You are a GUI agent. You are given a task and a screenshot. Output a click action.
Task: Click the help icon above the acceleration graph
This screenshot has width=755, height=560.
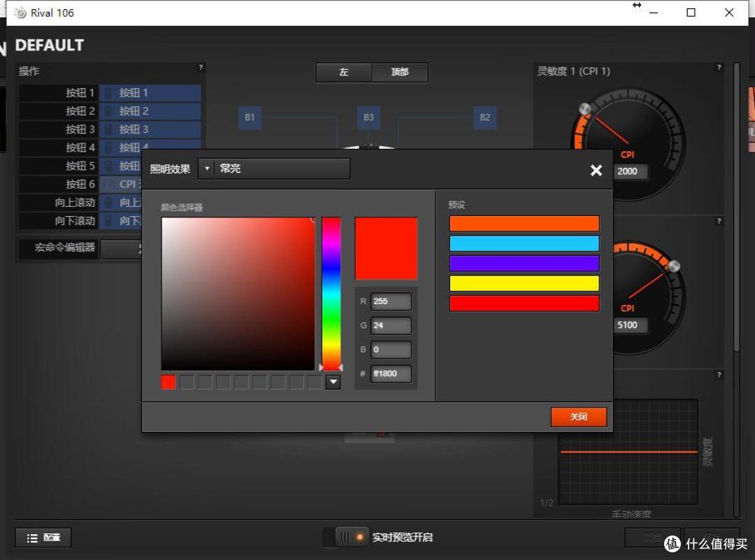pos(719,375)
